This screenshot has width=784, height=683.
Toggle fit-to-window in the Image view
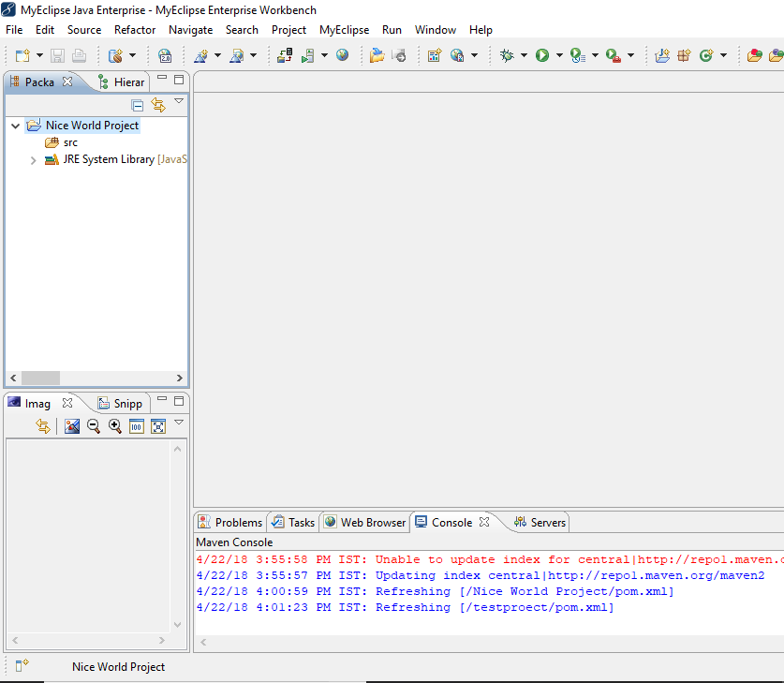point(157,427)
